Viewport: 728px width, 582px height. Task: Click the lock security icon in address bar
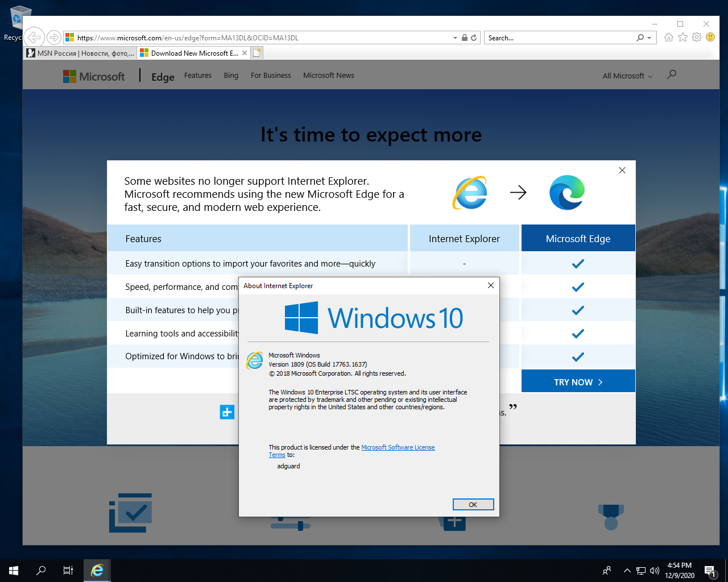[x=465, y=38]
